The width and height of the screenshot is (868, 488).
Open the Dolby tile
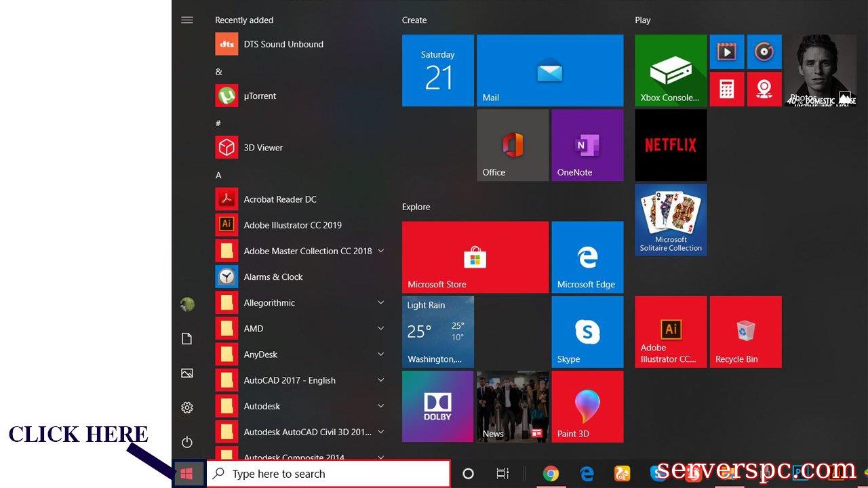[437, 407]
